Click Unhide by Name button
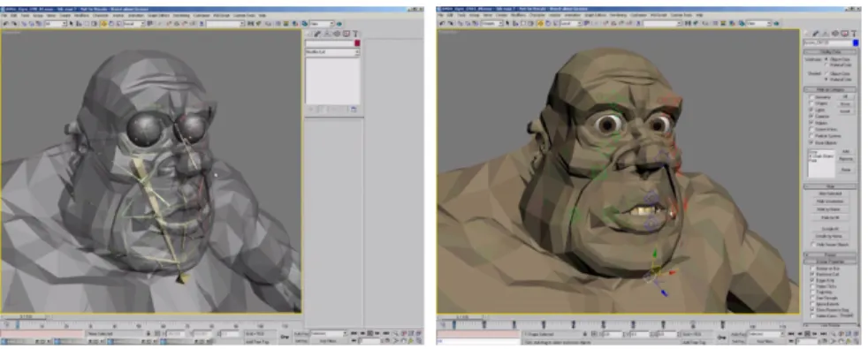 pyautogui.click(x=830, y=236)
